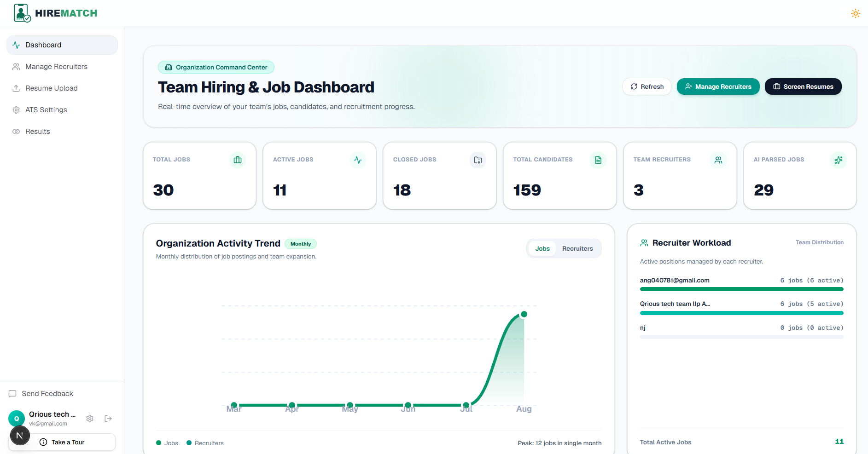Open Manage Recruiters in the sidebar
The image size is (868, 454).
[62, 67]
